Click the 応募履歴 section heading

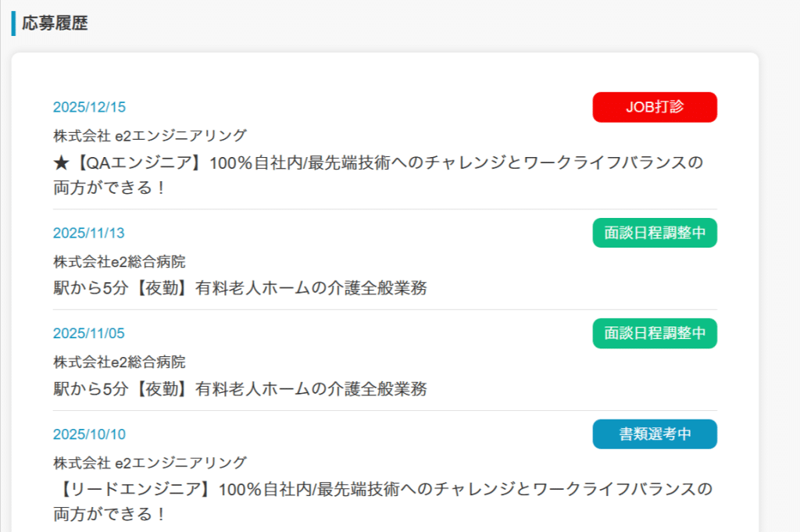pyautogui.click(x=55, y=23)
